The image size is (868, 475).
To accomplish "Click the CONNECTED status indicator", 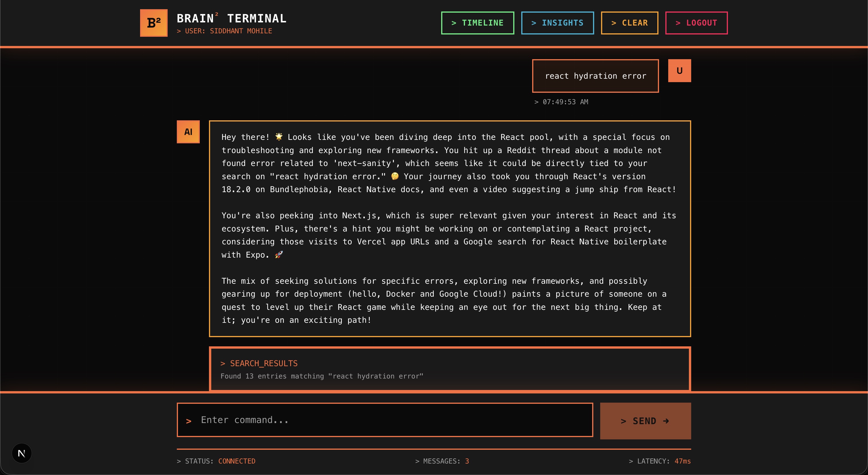I will [x=237, y=461].
